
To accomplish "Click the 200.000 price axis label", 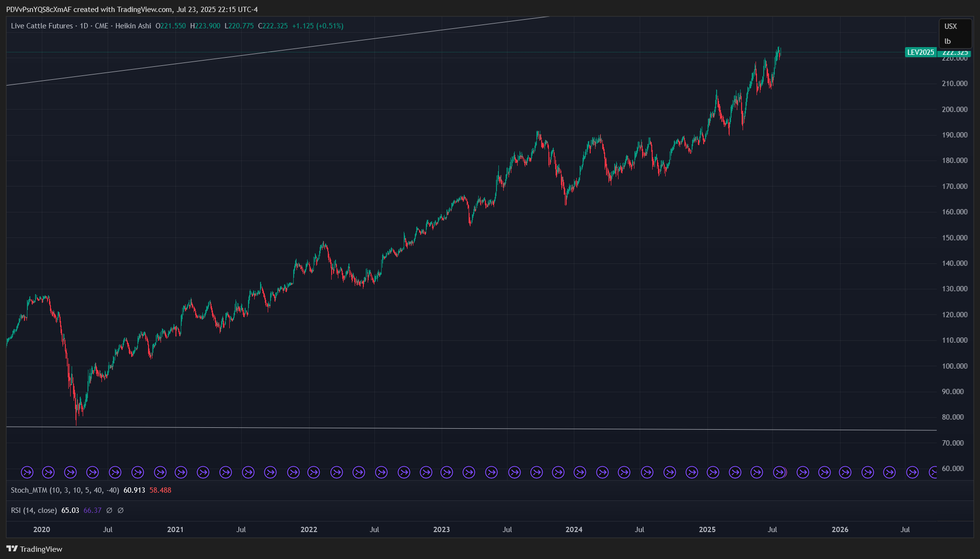I will [x=955, y=110].
